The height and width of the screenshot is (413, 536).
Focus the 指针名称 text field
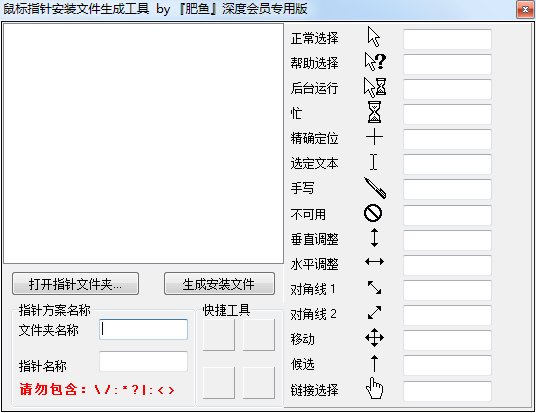coord(143,361)
